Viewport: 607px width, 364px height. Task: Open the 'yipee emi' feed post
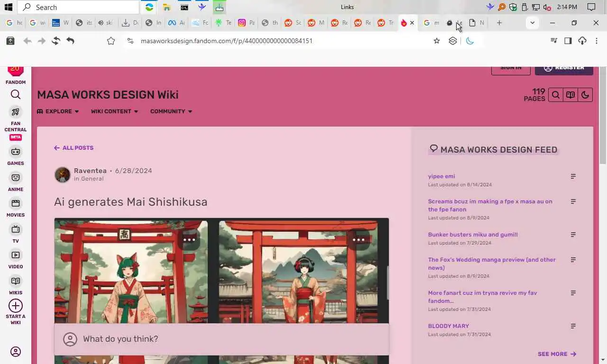[x=441, y=176]
